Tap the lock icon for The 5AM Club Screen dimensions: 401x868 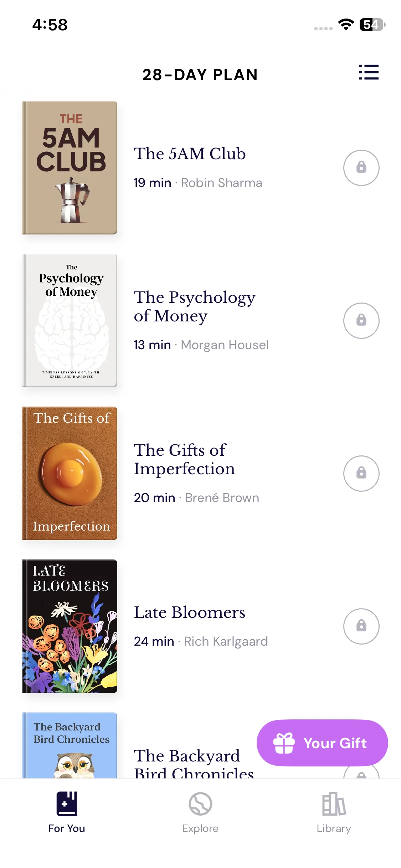(x=361, y=167)
